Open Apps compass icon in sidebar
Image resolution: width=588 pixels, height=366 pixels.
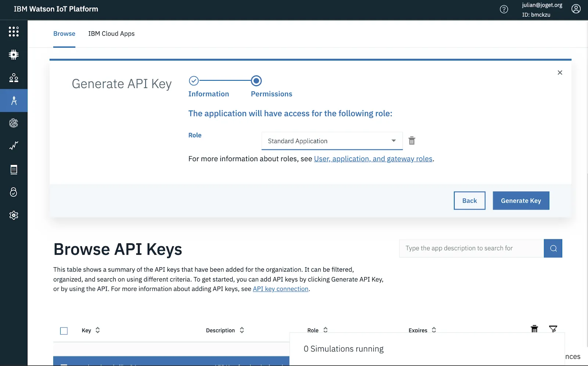(x=14, y=101)
